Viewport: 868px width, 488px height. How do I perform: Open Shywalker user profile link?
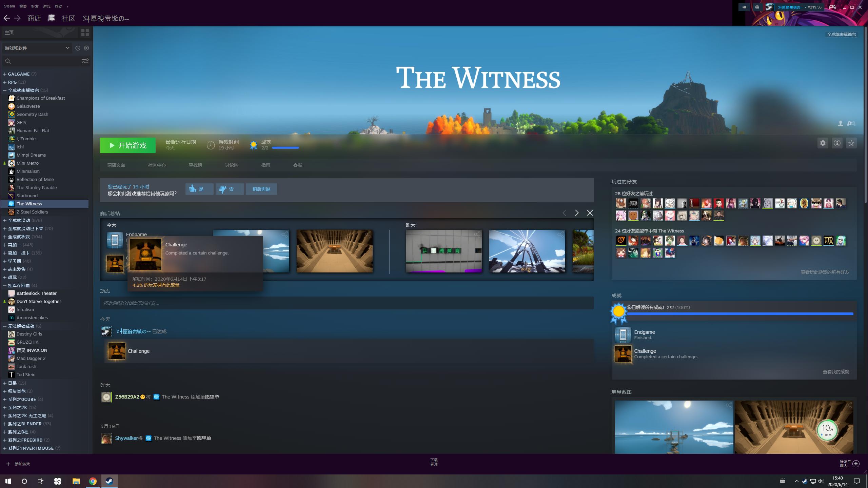coord(126,438)
